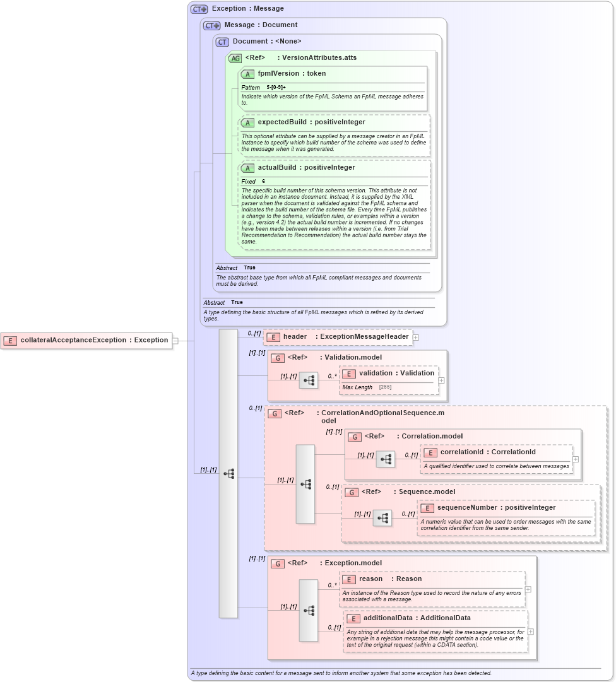616x682 pixels.
Task: Select the correlationId : CorrelationId label
Action: pos(488,452)
